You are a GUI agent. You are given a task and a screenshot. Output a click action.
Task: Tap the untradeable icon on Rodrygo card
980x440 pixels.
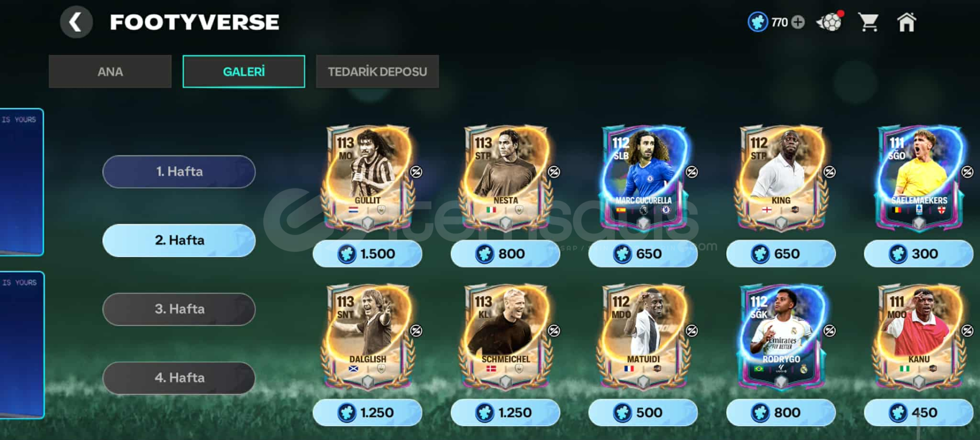click(x=830, y=331)
